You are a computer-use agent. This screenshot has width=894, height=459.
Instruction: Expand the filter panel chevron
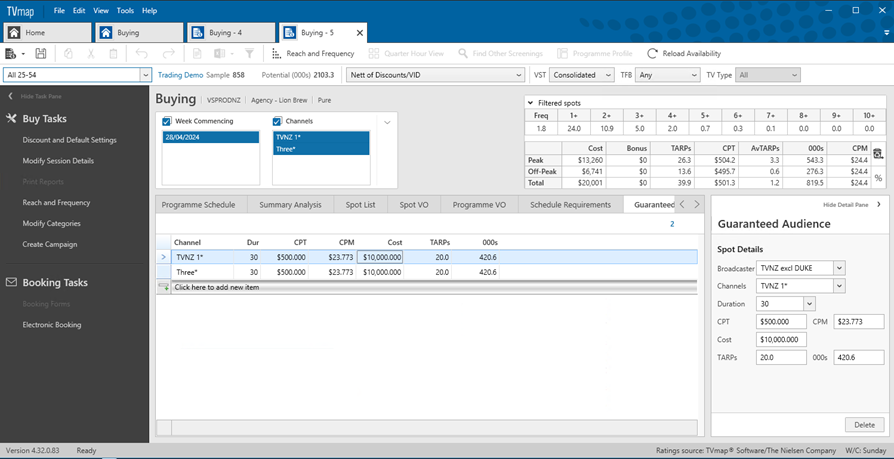click(387, 122)
